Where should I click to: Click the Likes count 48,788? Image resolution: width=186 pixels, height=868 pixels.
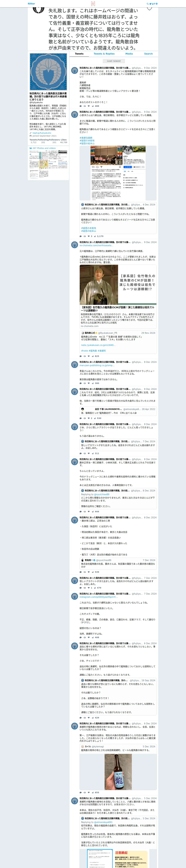click(x=63, y=142)
